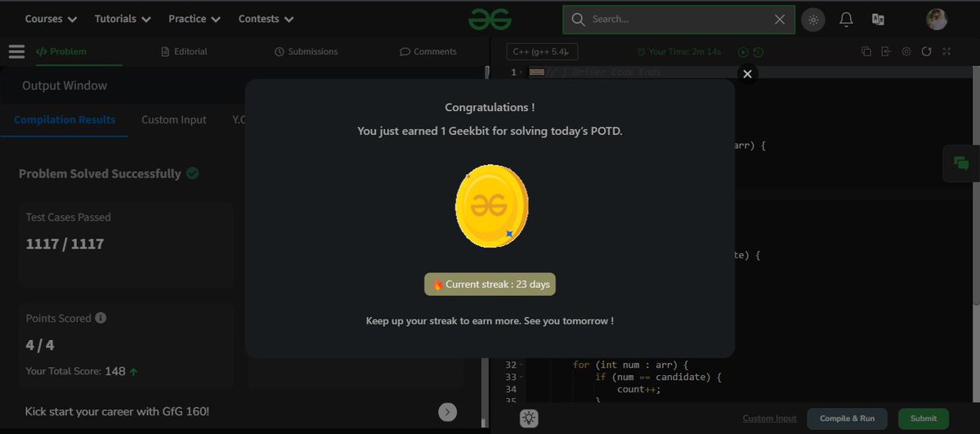Focus the Search input field

(678, 20)
